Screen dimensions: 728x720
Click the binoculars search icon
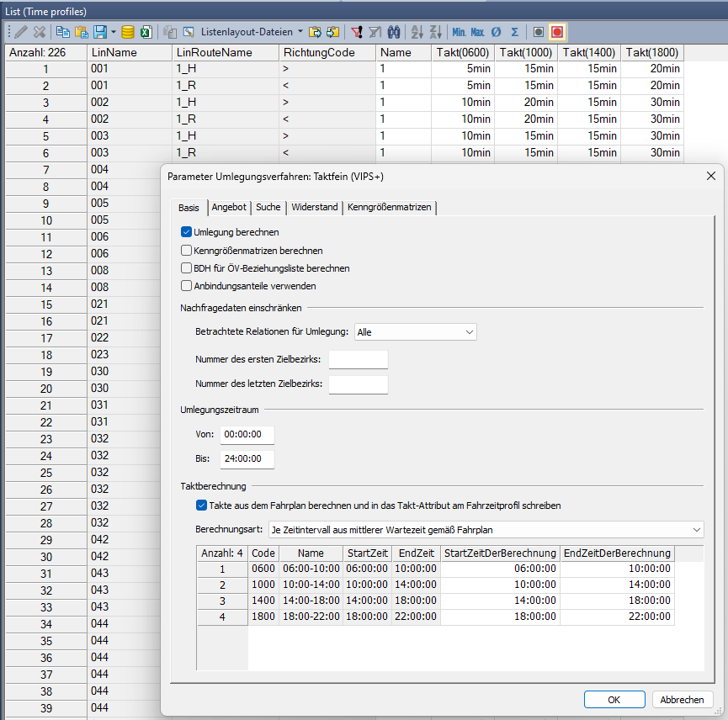coord(393,32)
